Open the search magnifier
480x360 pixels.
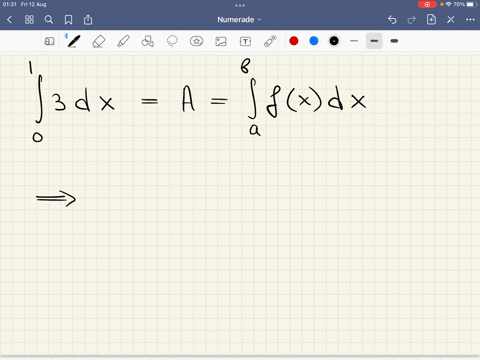pyautogui.click(x=49, y=20)
